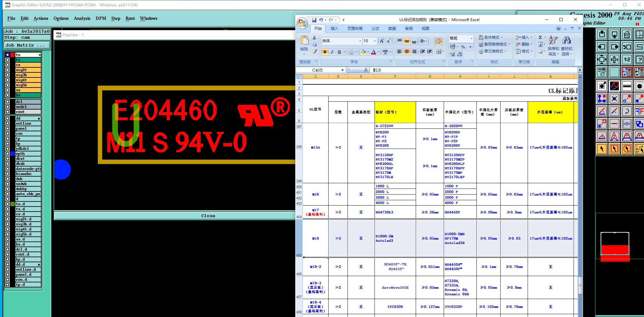
Task: Open the File menu in Graphic Editor
Action: [11, 18]
